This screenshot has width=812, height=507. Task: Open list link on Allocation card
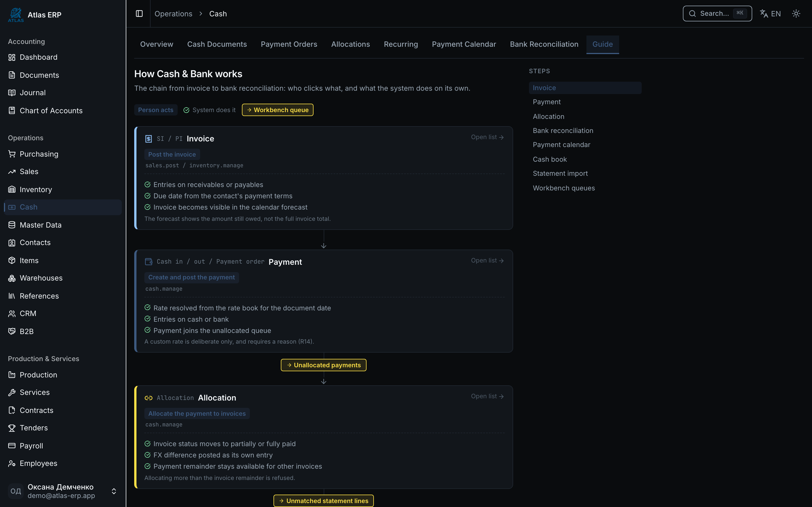pyautogui.click(x=487, y=396)
